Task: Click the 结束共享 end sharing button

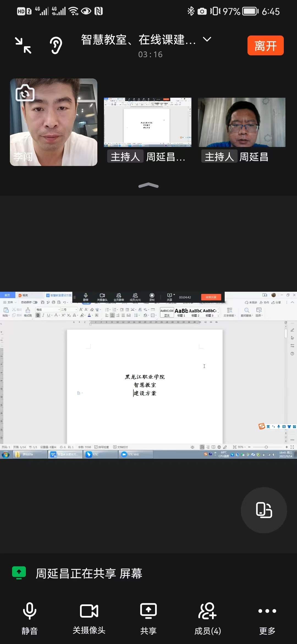Action: [x=211, y=297]
